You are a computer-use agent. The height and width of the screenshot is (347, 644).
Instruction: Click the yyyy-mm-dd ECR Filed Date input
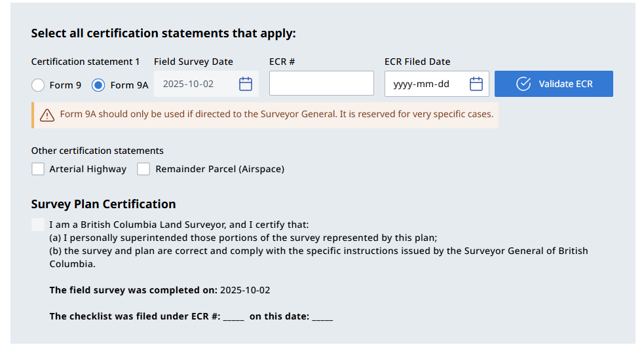426,84
